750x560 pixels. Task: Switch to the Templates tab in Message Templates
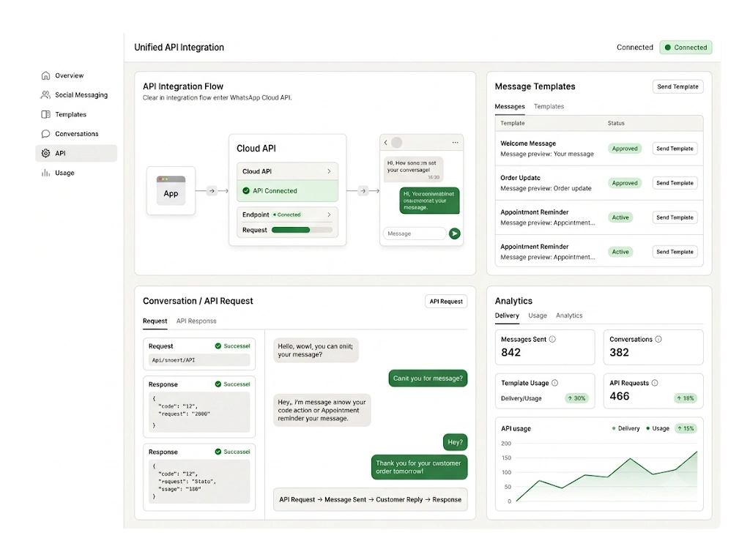coord(549,107)
